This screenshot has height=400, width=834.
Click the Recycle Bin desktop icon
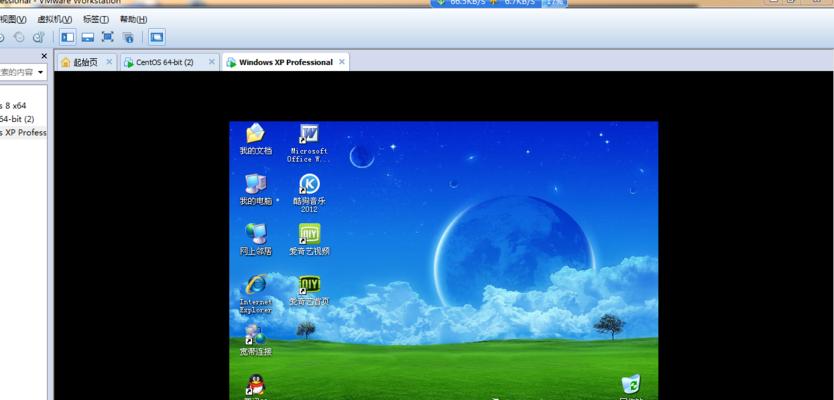631,387
